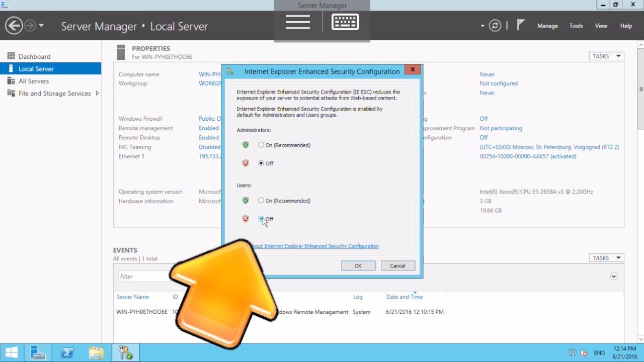The width and height of the screenshot is (644, 362).
Task: Click the forward navigation arrow in Server Manager
Action: click(30, 26)
